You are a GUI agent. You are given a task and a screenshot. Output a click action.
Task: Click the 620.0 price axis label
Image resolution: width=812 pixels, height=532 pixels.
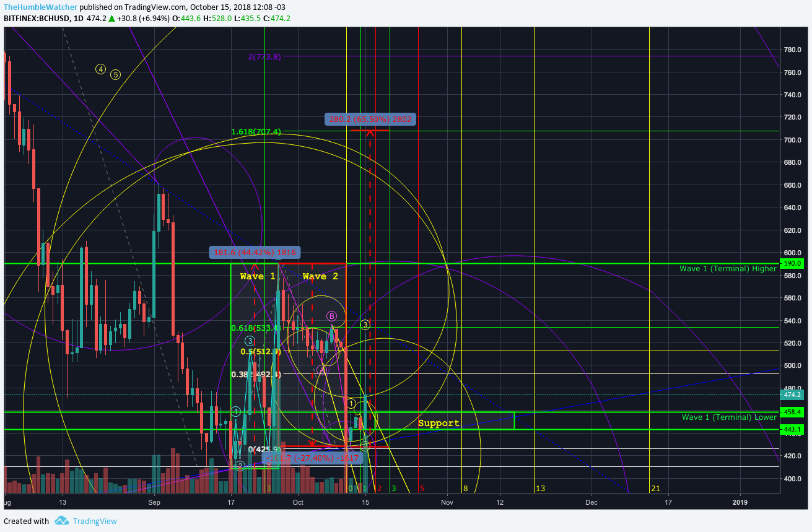click(x=793, y=230)
